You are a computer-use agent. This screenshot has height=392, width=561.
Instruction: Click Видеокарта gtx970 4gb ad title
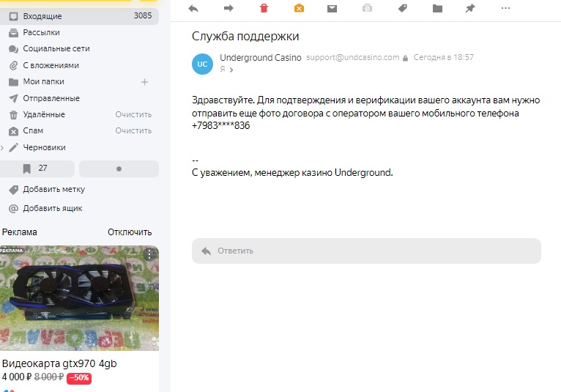tap(59, 363)
